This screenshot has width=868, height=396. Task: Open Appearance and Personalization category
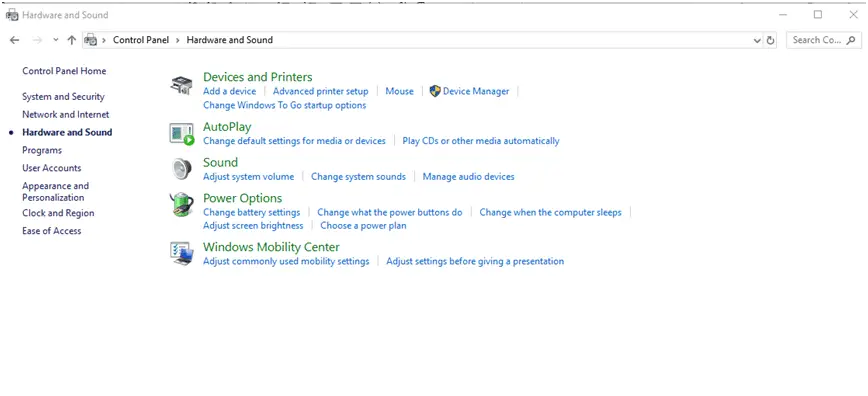pyautogui.click(x=55, y=192)
